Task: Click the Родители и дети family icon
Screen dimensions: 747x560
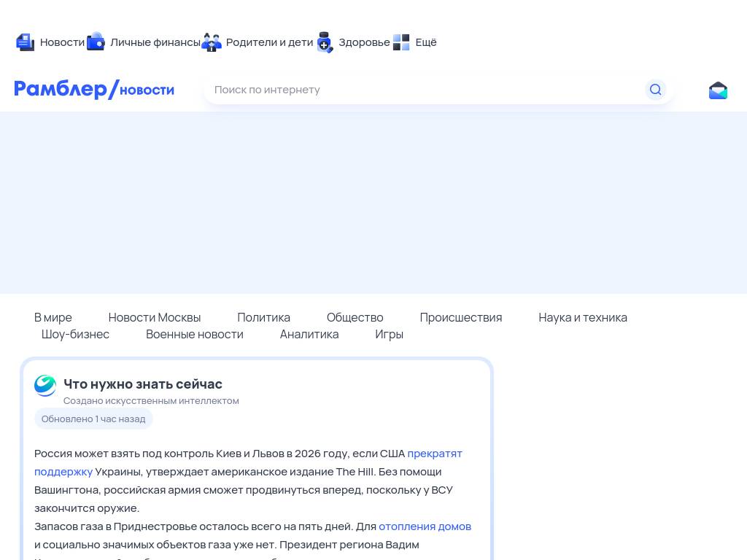Action: coord(212,42)
